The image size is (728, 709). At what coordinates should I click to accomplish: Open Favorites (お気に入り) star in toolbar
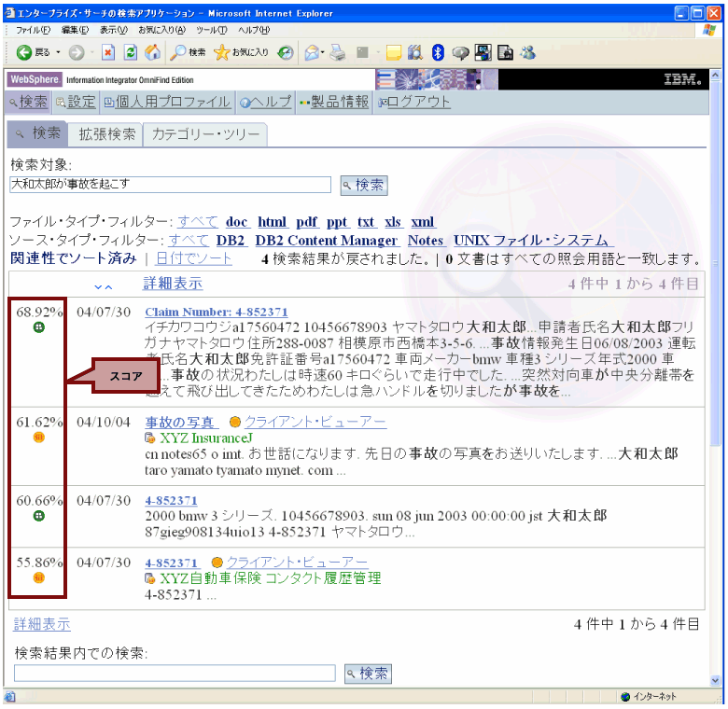[x=241, y=52]
